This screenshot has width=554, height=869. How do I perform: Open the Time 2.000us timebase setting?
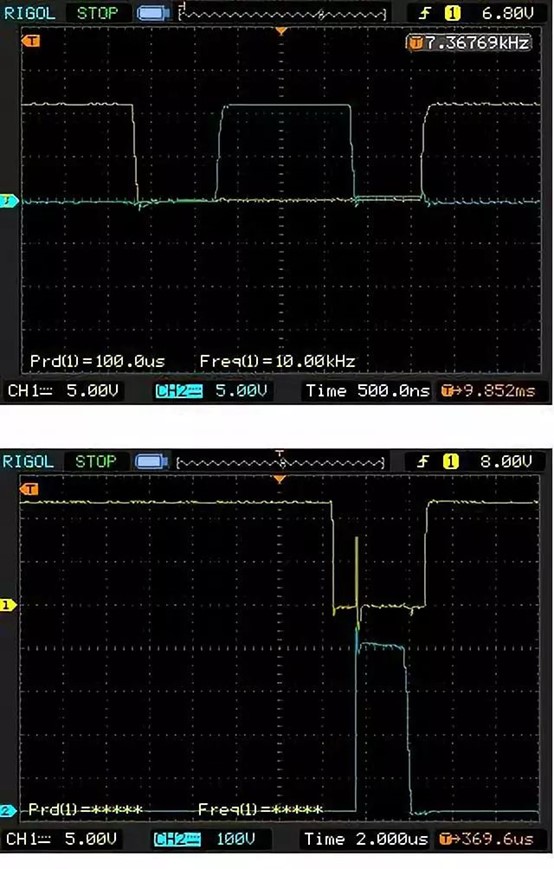pyautogui.click(x=366, y=839)
